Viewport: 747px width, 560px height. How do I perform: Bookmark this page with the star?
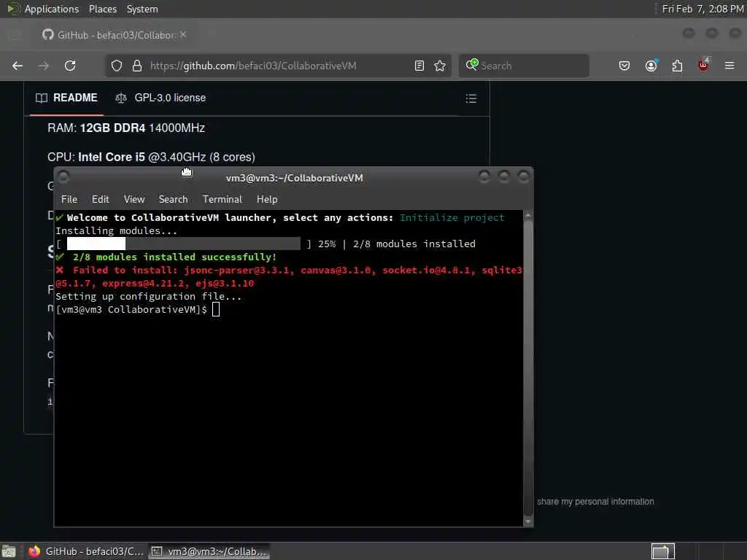(440, 66)
